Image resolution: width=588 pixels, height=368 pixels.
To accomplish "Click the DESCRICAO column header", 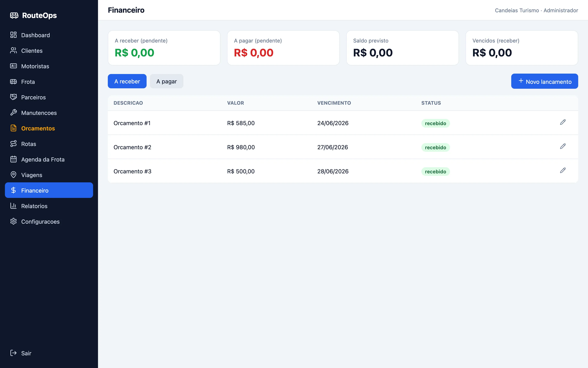I will (x=128, y=103).
